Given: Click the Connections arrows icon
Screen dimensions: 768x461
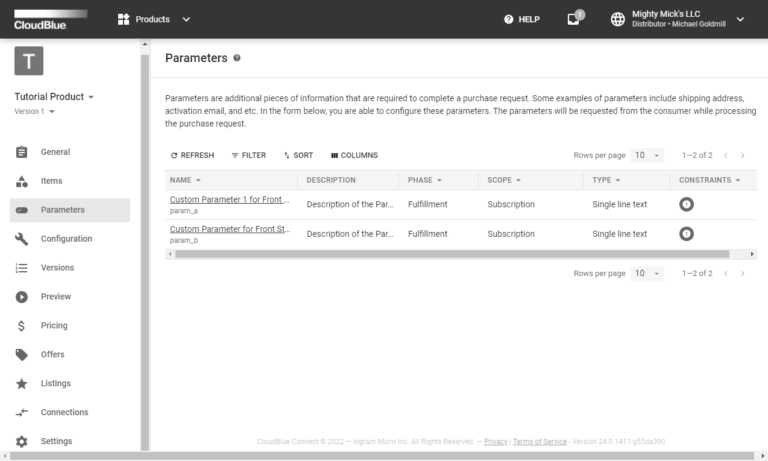Looking at the screenshot, I should point(22,412).
